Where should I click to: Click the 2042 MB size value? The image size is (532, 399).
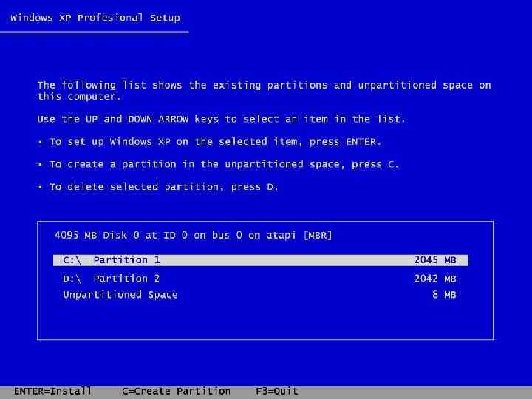tap(435, 279)
